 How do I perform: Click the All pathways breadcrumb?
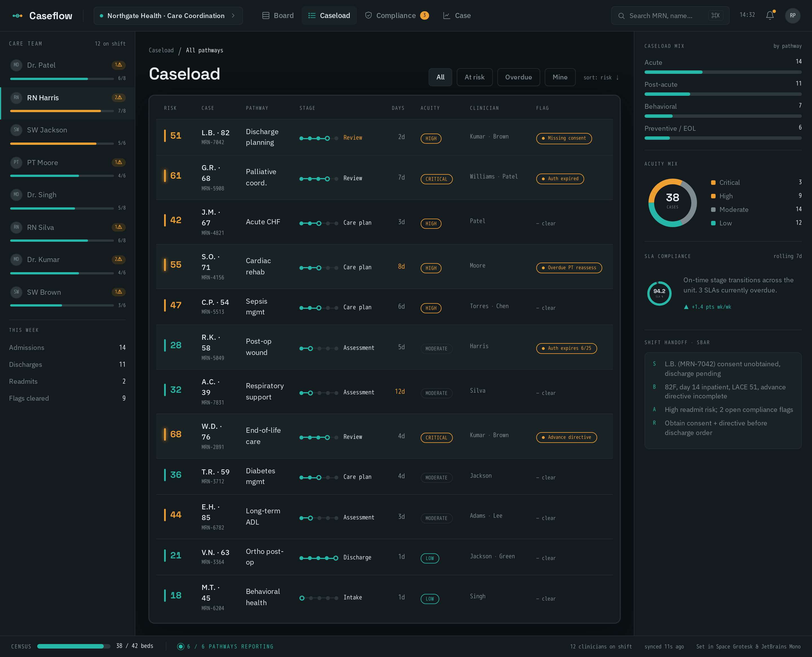tap(204, 50)
